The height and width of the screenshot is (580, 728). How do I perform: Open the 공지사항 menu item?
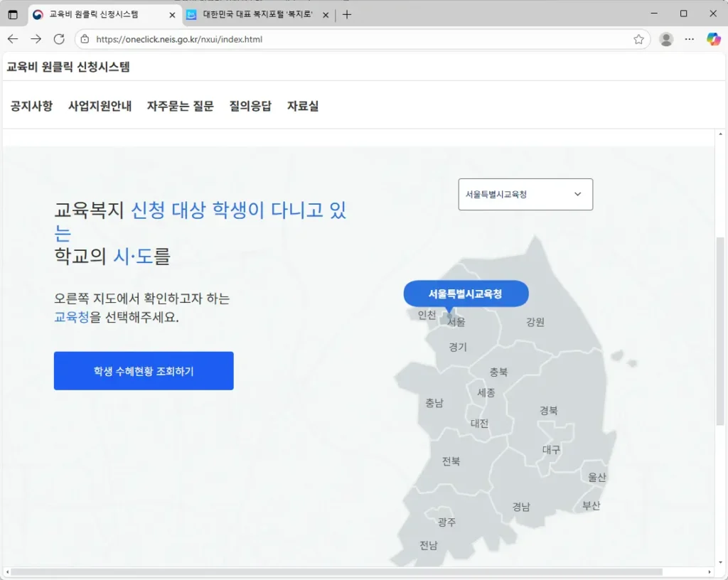(31, 105)
